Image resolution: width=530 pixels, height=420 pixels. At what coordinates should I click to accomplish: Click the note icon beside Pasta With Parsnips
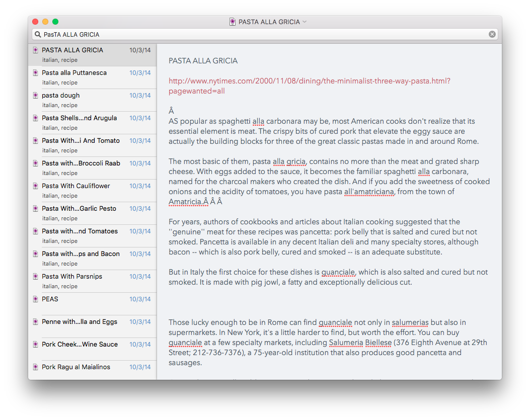(36, 277)
